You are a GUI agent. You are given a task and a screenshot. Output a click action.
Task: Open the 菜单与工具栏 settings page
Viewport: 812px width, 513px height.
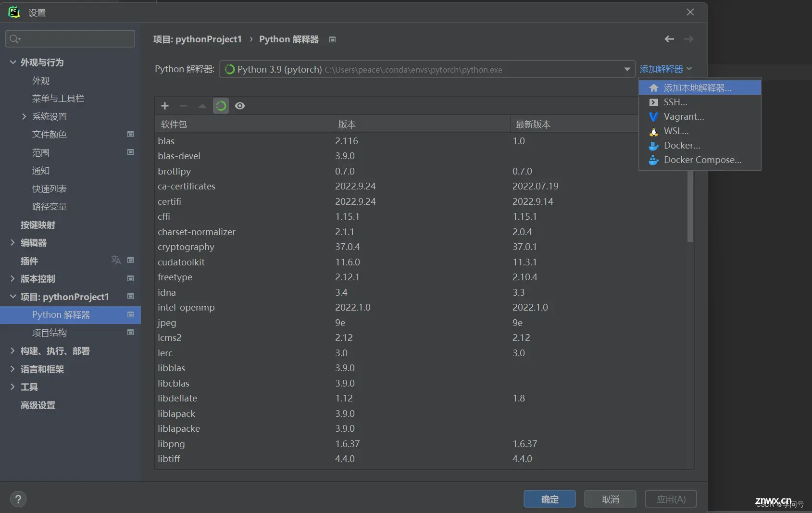click(x=58, y=98)
